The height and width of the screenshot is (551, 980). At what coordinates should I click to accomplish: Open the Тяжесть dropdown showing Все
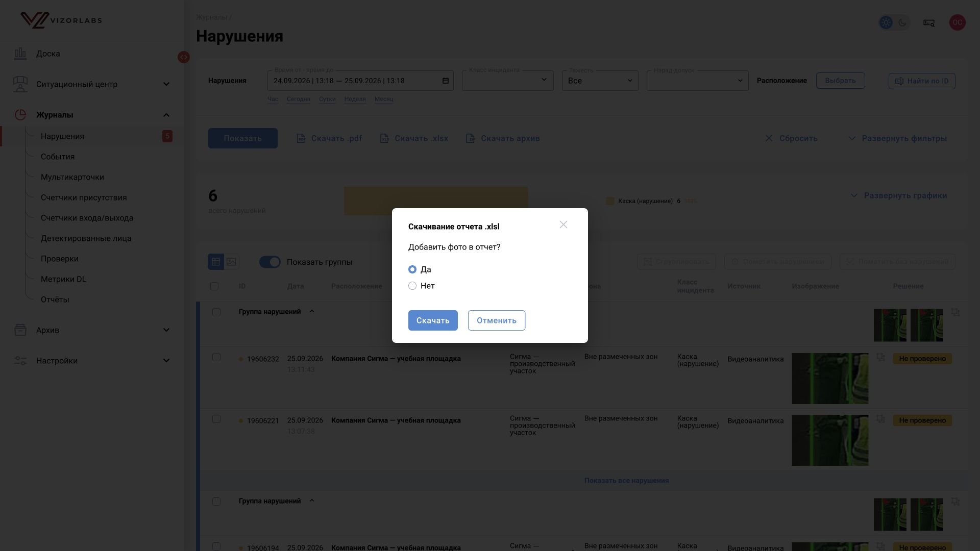pyautogui.click(x=600, y=81)
